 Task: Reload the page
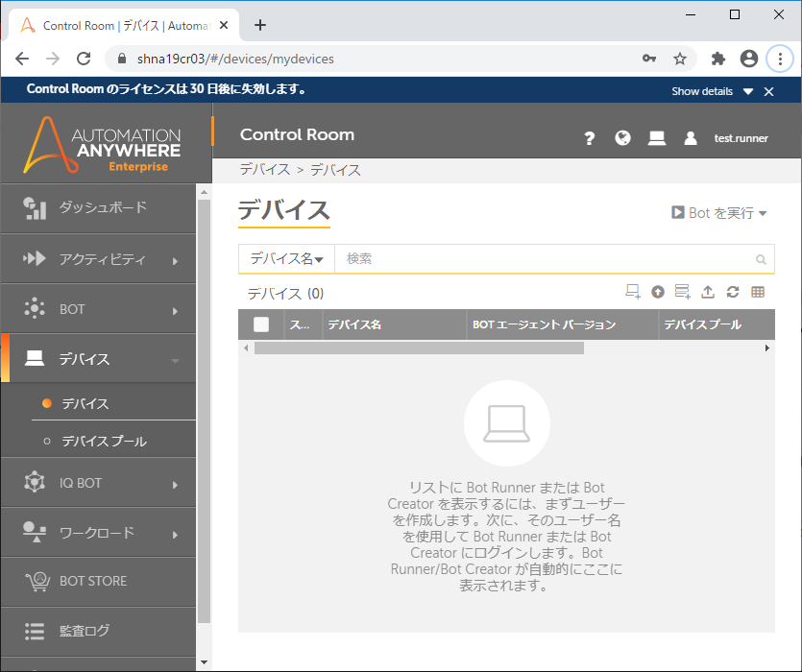(84, 59)
